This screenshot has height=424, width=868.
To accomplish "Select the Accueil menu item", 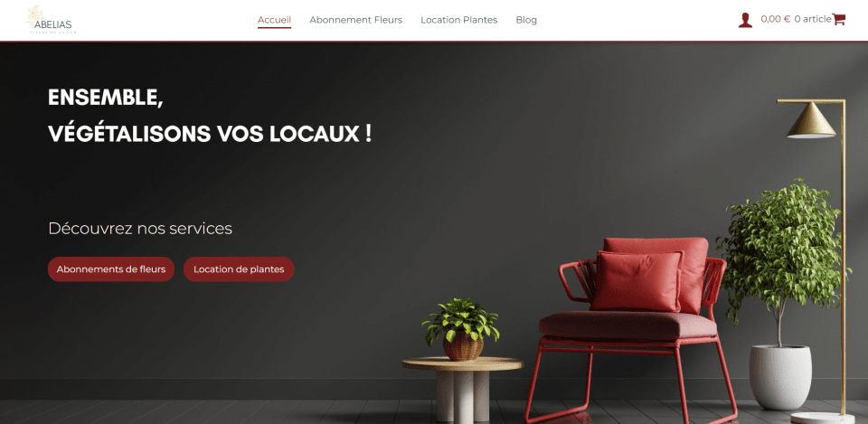I will (x=274, y=20).
